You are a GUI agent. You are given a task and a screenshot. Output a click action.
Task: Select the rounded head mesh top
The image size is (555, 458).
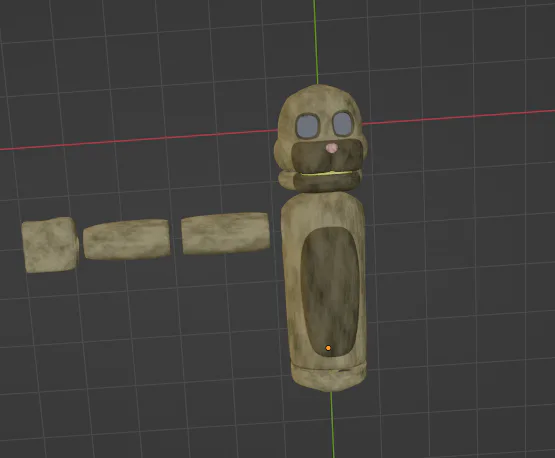[x=320, y=100]
